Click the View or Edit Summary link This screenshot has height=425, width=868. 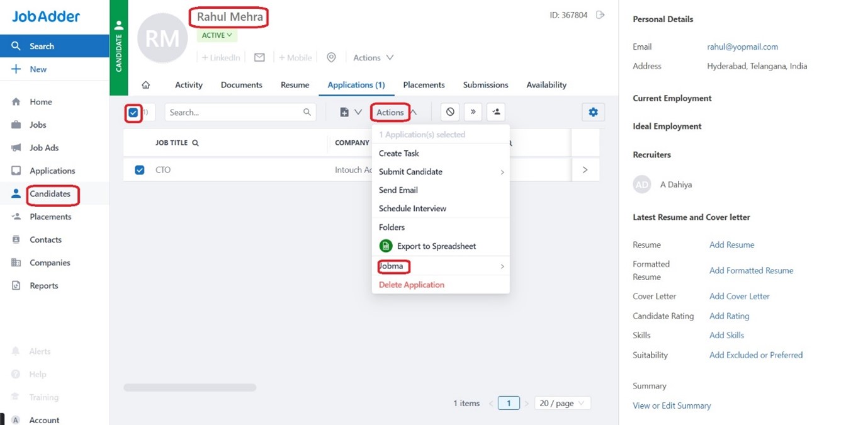[672, 405]
